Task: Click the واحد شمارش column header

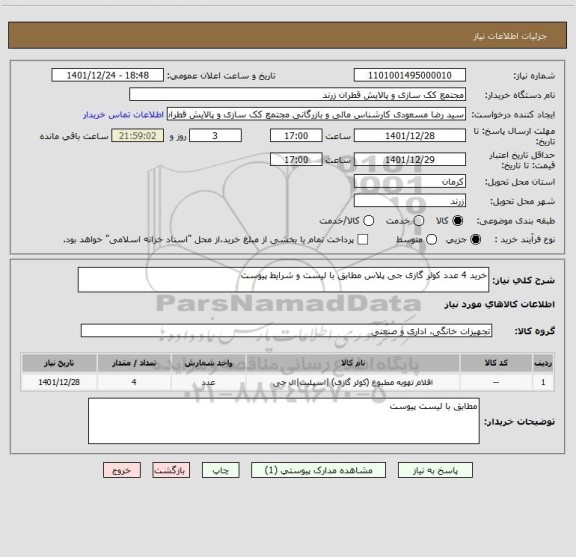Action: pyautogui.click(x=208, y=363)
